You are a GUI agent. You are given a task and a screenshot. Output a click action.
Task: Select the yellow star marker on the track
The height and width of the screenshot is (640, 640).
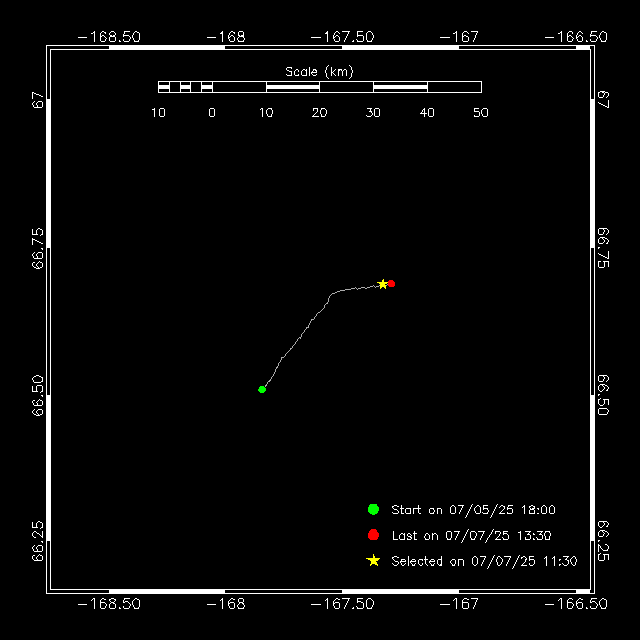click(382, 284)
